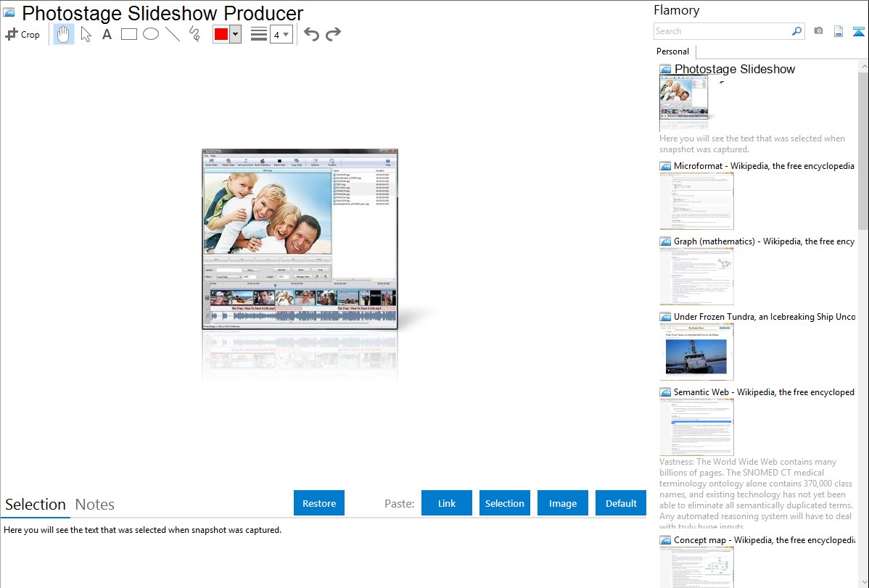Image resolution: width=869 pixels, height=588 pixels.
Task: Activate the Crop tool
Action: pos(22,34)
